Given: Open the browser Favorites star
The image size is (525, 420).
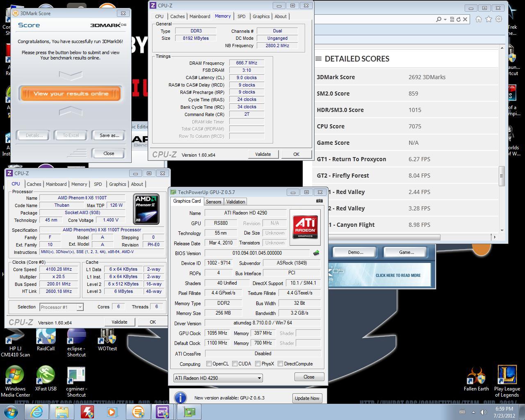Looking at the screenshot, I should click(x=488, y=19).
